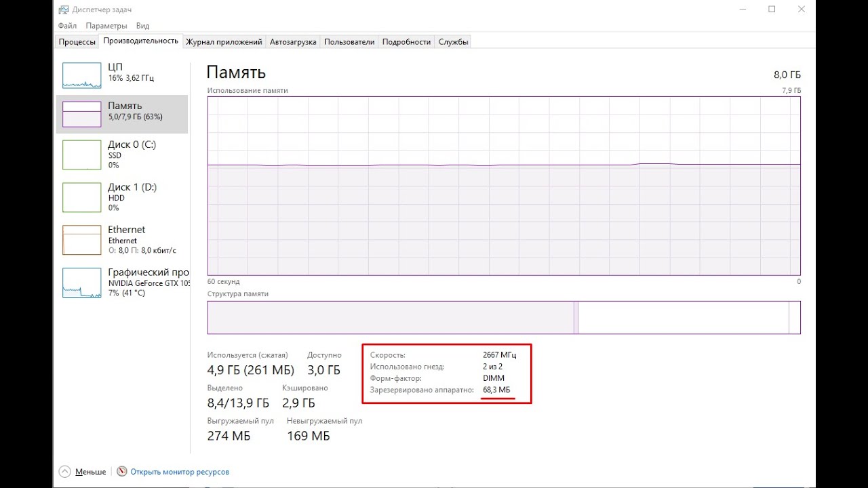This screenshot has width=868, height=488.
Task: Open the Файл menu
Action: 67,26
